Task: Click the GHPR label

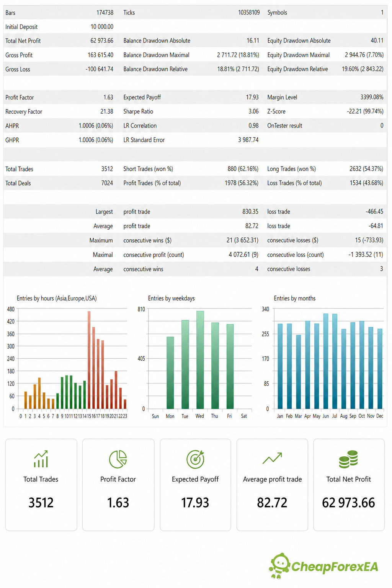Action: [x=12, y=140]
